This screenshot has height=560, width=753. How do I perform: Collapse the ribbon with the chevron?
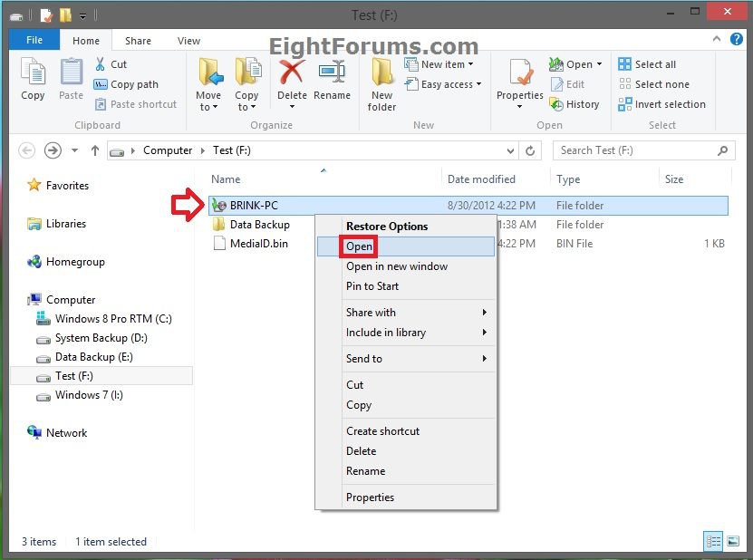(x=717, y=39)
